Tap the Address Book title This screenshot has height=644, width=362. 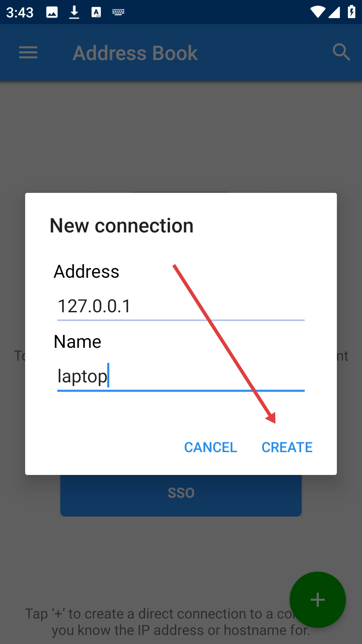[135, 53]
